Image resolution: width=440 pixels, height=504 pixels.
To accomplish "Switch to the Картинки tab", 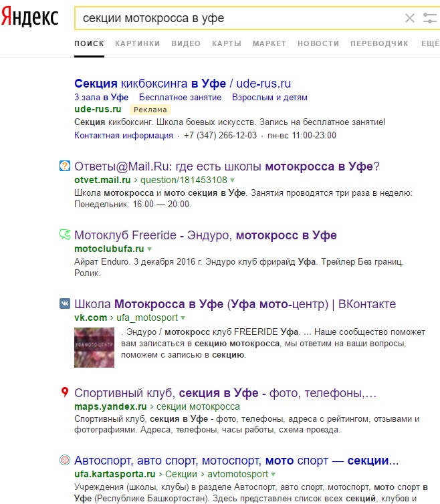I will (137, 43).
